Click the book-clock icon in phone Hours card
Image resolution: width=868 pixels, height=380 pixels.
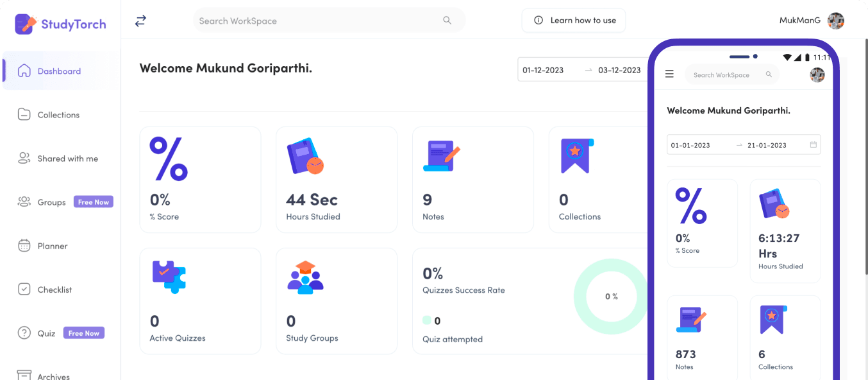(x=774, y=204)
